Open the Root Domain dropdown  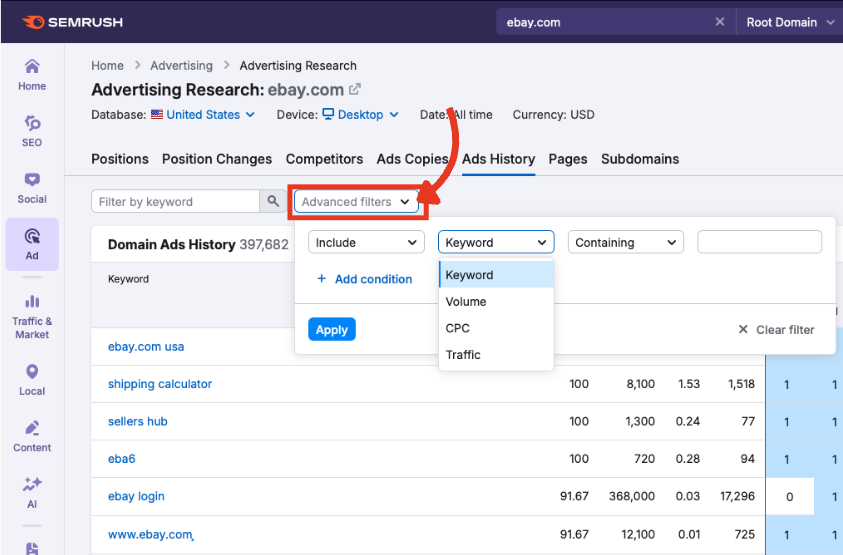pos(789,22)
